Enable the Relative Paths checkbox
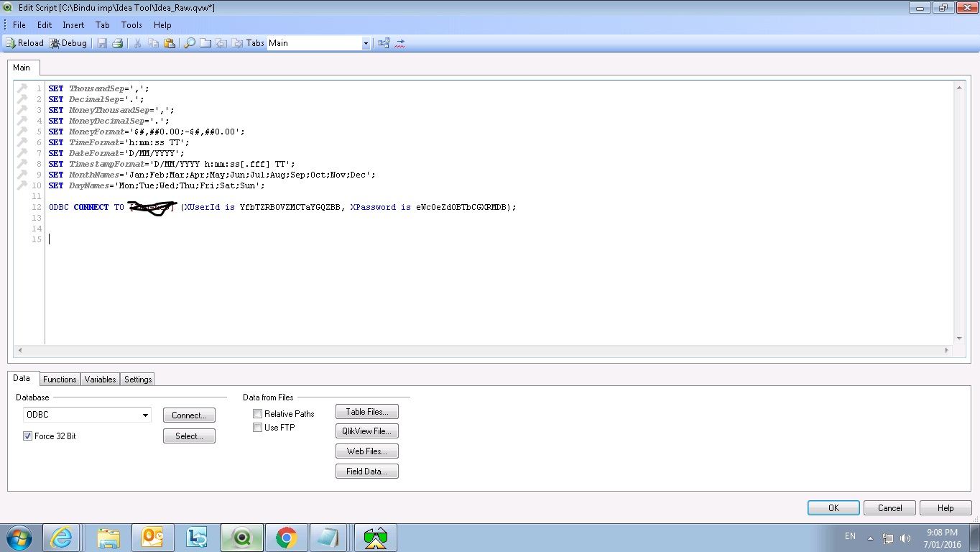 258,414
